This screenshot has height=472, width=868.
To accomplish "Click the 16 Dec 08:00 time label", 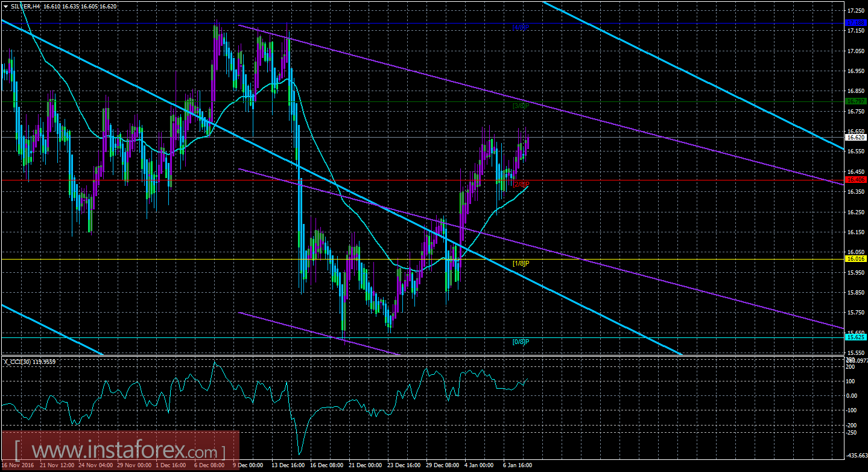I will 326,465.
